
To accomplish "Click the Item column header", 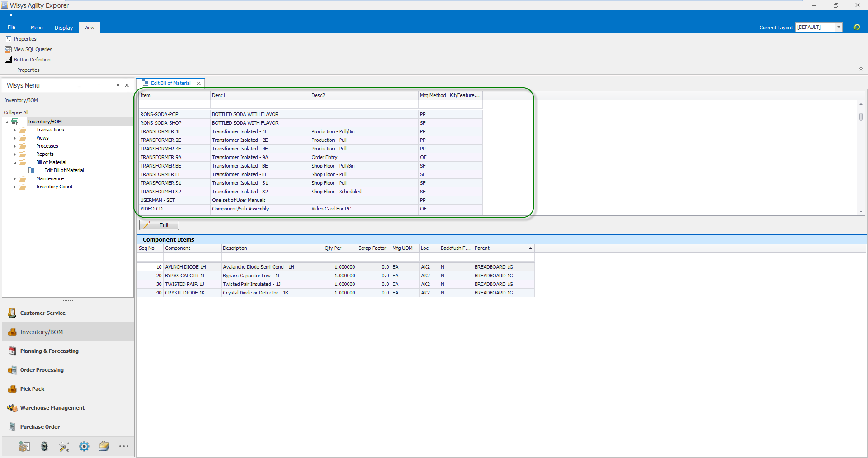I will click(174, 95).
